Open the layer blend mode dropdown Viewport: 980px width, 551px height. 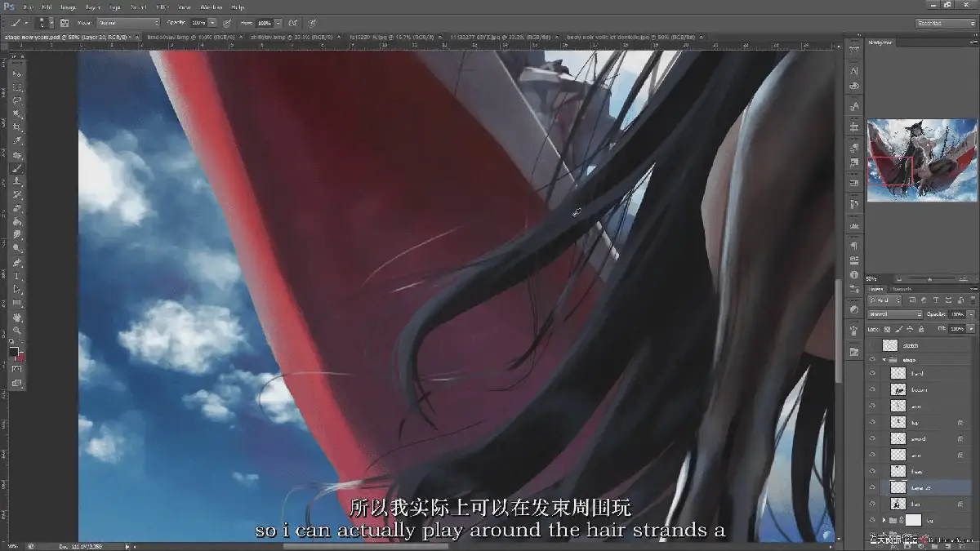(x=895, y=314)
